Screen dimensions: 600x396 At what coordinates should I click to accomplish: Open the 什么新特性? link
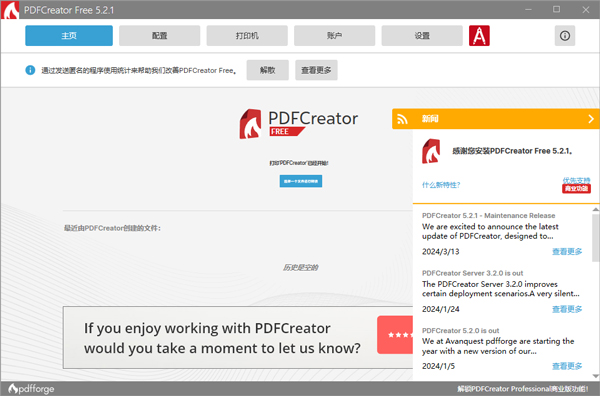tap(441, 185)
